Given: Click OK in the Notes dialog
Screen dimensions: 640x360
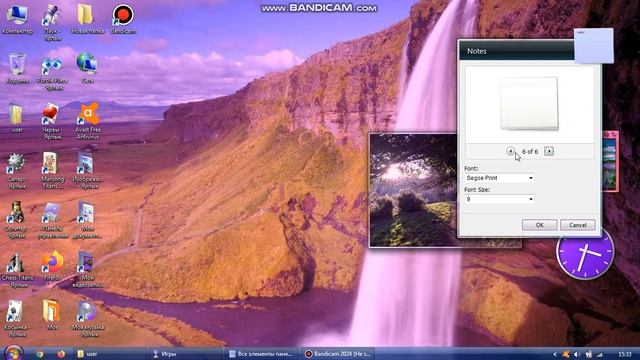Looking at the screenshot, I should click(539, 225).
